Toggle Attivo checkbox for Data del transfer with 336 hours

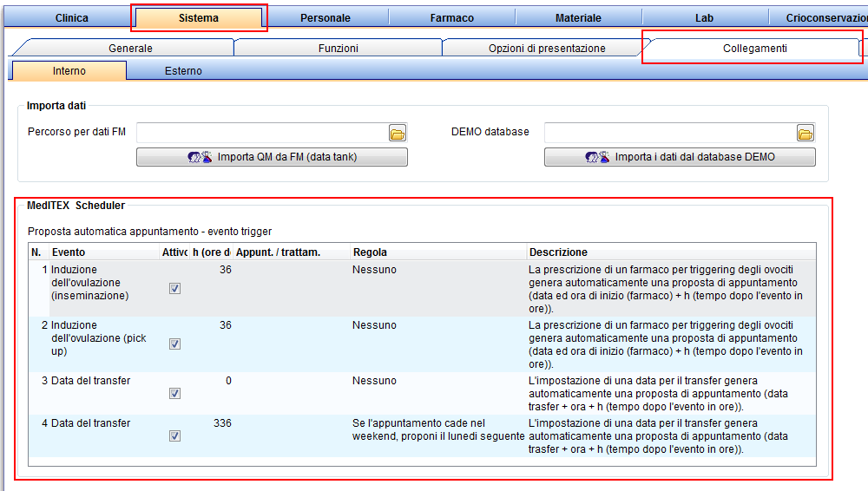[175, 435]
